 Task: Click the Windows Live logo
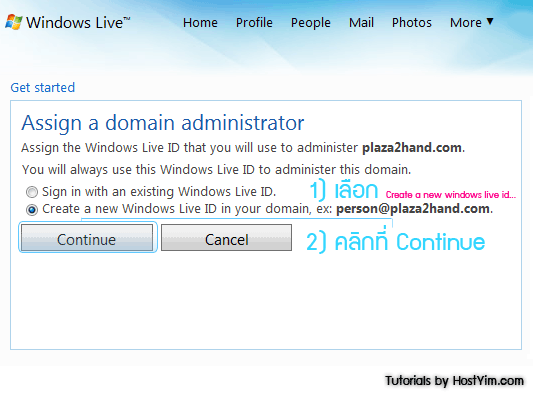[68, 22]
